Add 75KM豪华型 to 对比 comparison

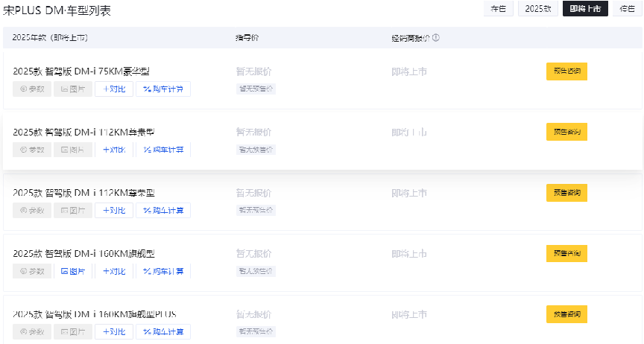[114, 89]
